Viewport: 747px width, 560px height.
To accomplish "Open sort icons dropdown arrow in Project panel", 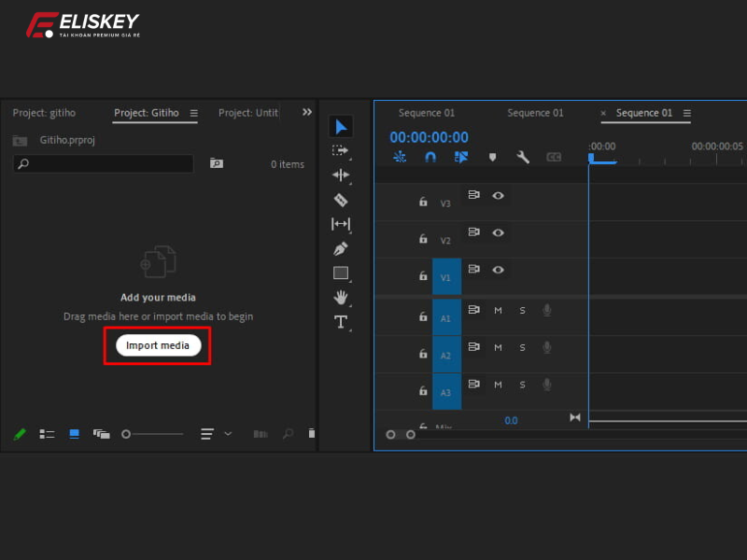I will pyautogui.click(x=228, y=434).
